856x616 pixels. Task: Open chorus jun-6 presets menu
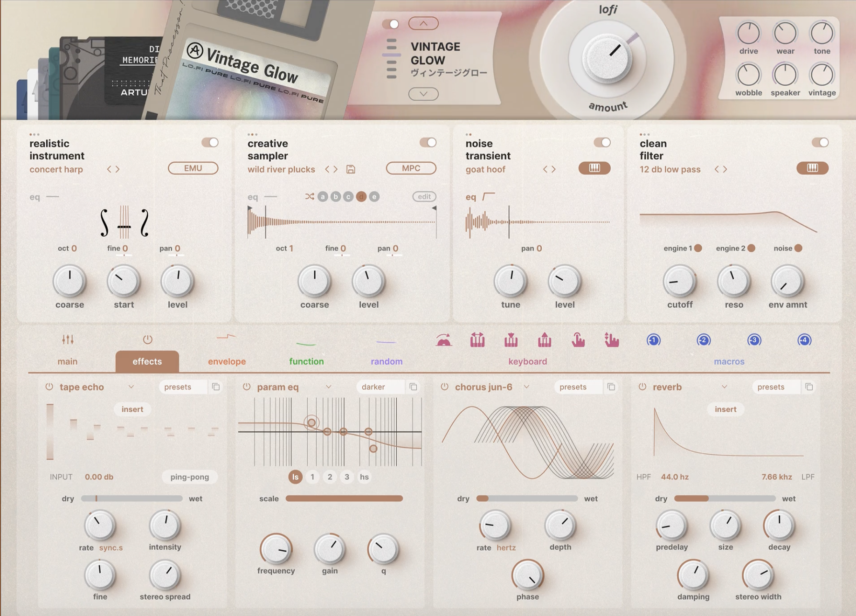(578, 387)
